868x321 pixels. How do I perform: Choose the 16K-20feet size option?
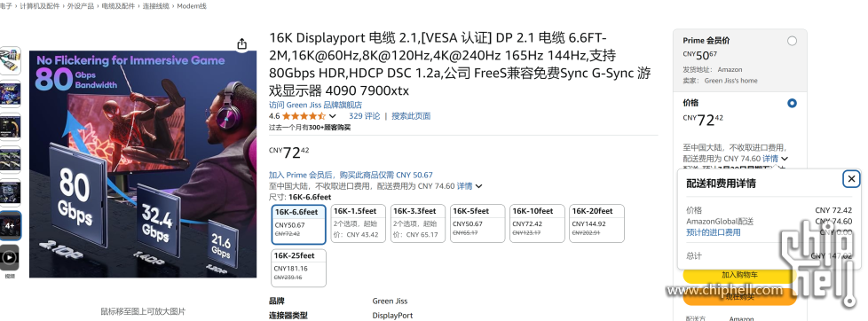coord(596,223)
